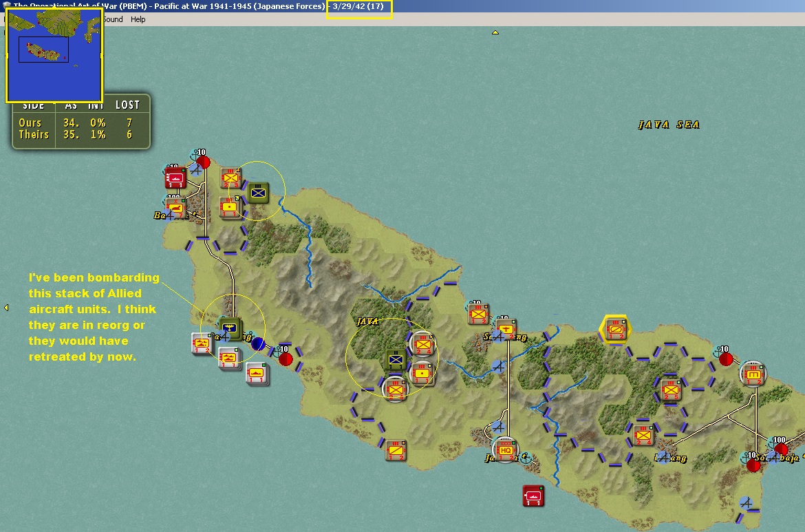Select the middle white carrier air unit 1-1

coord(229,358)
